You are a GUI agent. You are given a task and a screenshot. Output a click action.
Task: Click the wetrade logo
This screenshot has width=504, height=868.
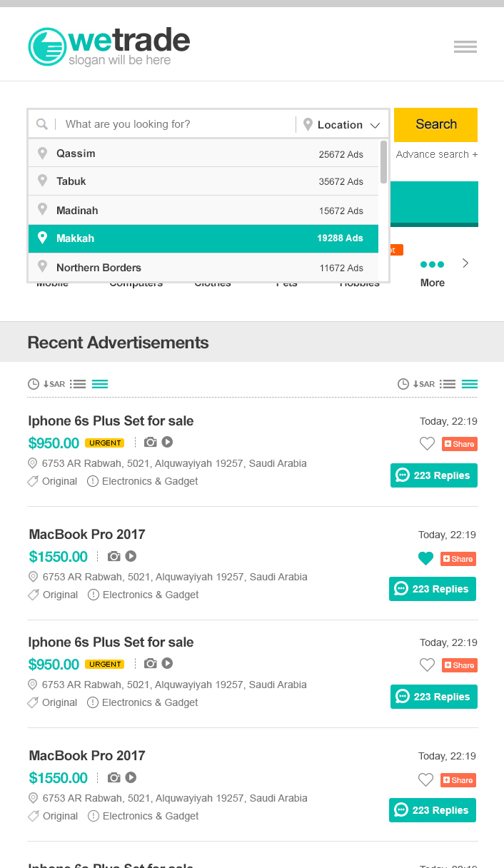(x=109, y=47)
